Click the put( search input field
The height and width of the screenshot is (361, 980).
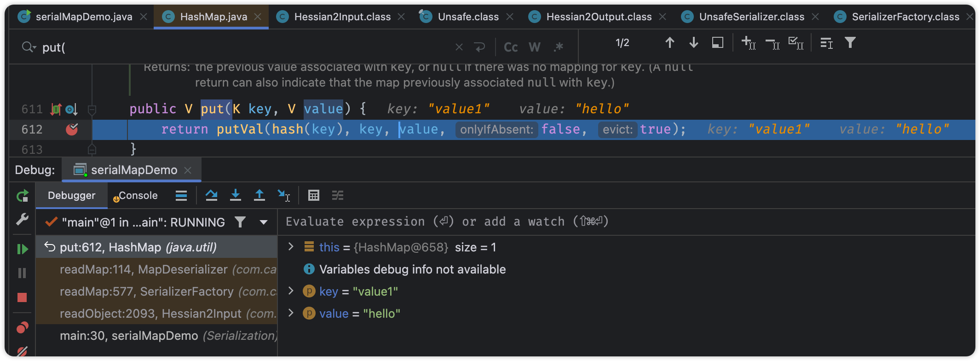(244, 47)
